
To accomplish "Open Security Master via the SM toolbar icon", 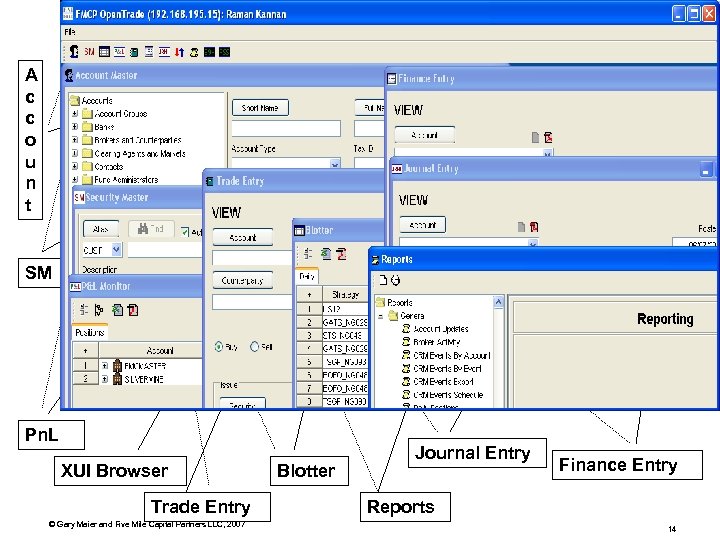I will 89,52.
